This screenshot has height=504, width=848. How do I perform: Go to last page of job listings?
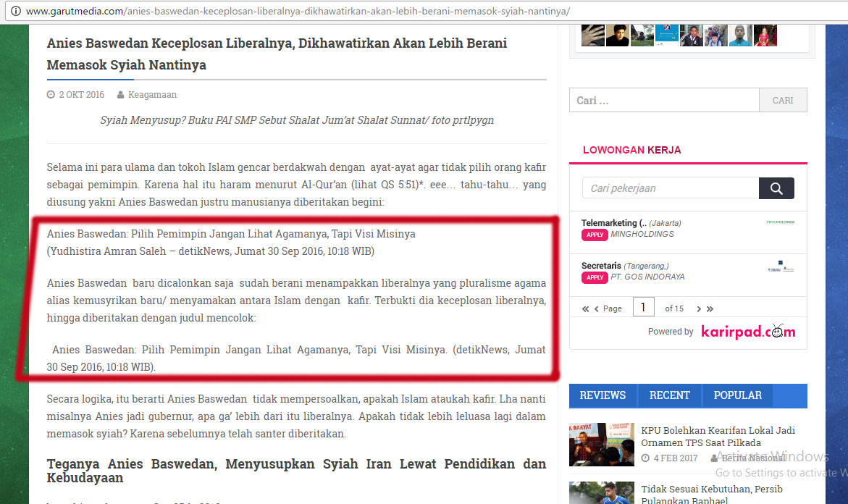pos(710,308)
